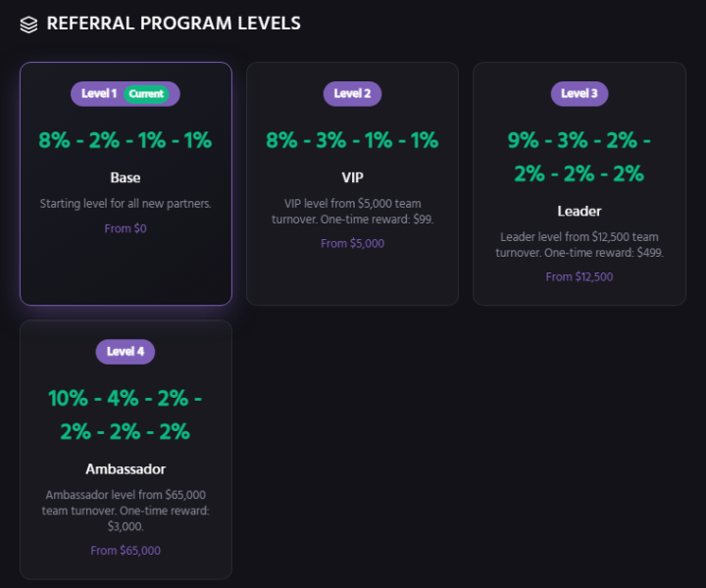The height and width of the screenshot is (588, 706).
Task: Open the Ambassador level card title
Action: pos(126,469)
